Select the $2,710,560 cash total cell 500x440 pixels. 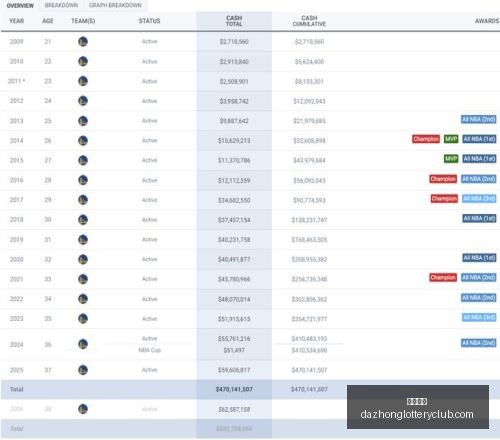(x=234, y=42)
